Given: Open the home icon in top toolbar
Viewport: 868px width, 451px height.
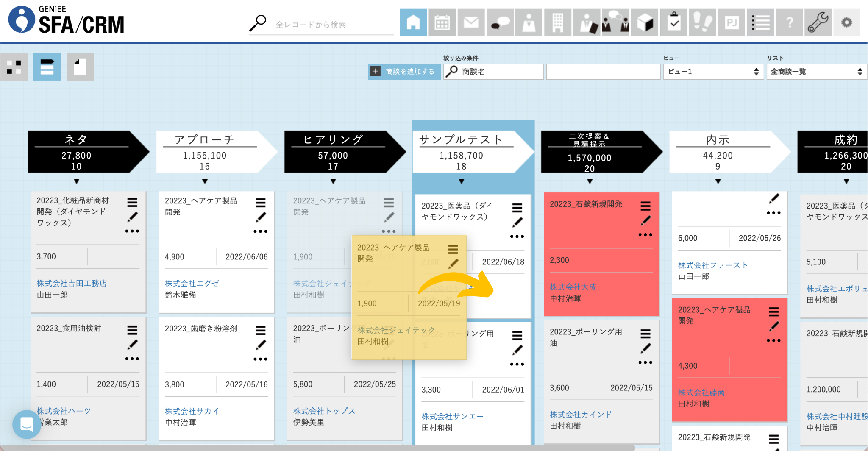Looking at the screenshot, I should point(413,22).
